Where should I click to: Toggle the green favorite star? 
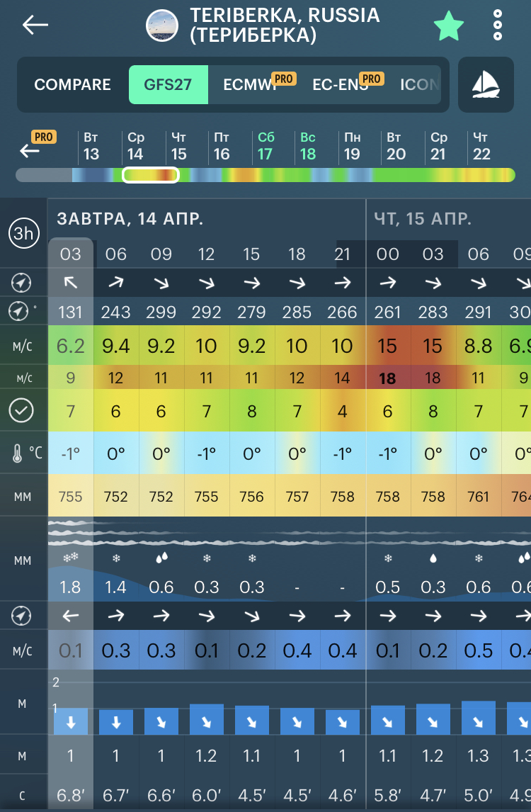click(449, 26)
